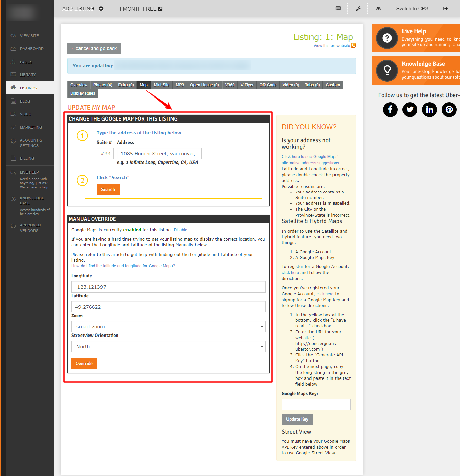Select BILLING in the left sidebar
The width and height of the screenshot is (460, 476).
click(27, 158)
